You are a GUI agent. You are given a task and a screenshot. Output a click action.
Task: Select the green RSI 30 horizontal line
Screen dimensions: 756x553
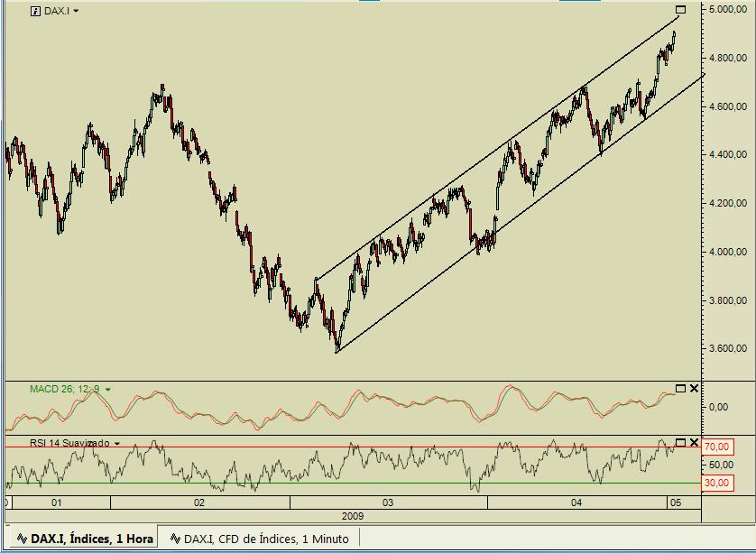coord(352,484)
